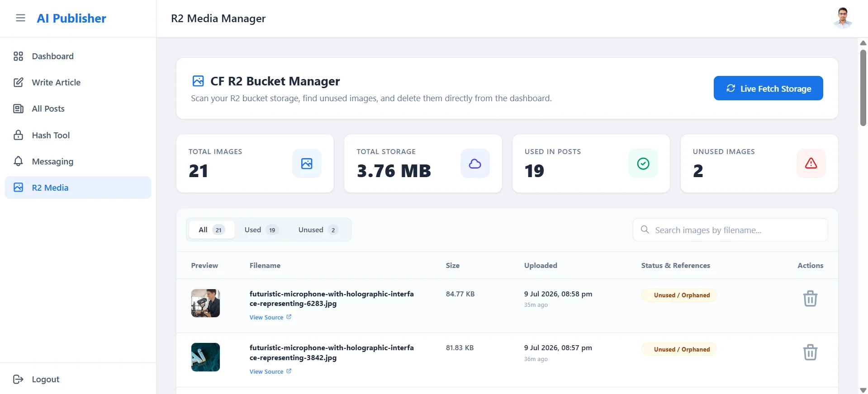
Task: Click the Total Images card icon
Action: click(307, 164)
